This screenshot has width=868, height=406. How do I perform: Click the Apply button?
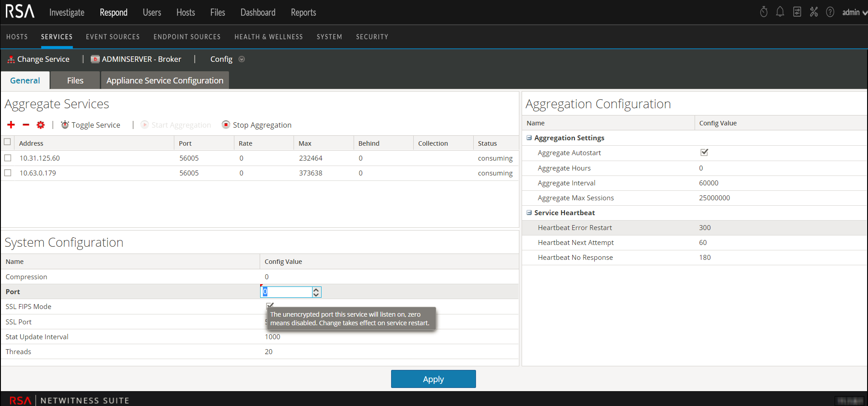(x=433, y=379)
